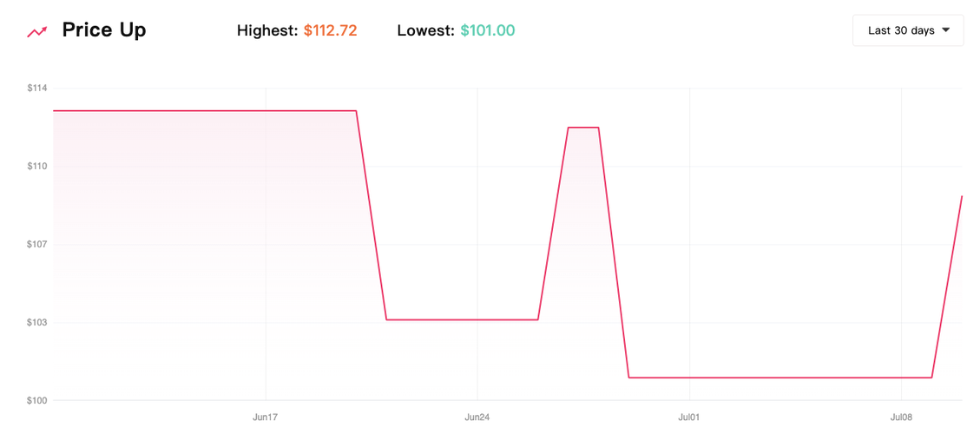The height and width of the screenshot is (434, 980).
Task: Open the Last 30 days dropdown
Action: click(908, 30)
